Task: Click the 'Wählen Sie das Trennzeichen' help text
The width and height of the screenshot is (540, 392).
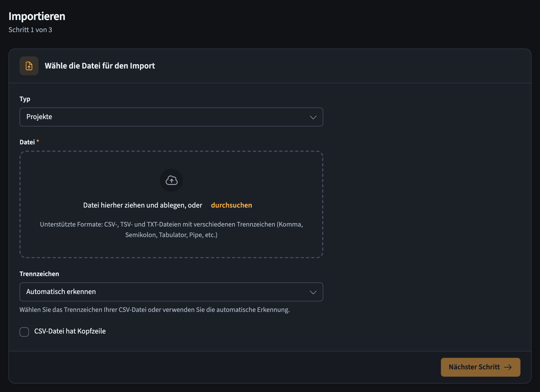Action: point(155,310)
